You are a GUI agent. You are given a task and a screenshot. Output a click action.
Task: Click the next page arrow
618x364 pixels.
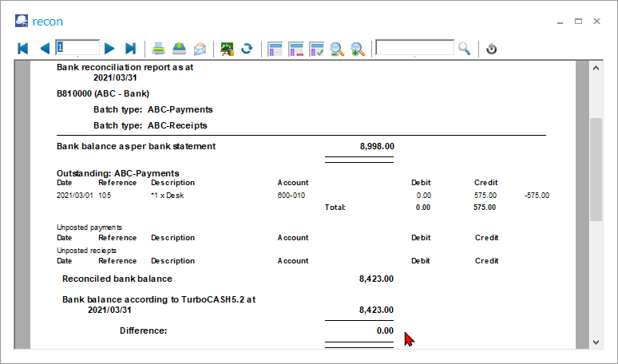[110, 49]
